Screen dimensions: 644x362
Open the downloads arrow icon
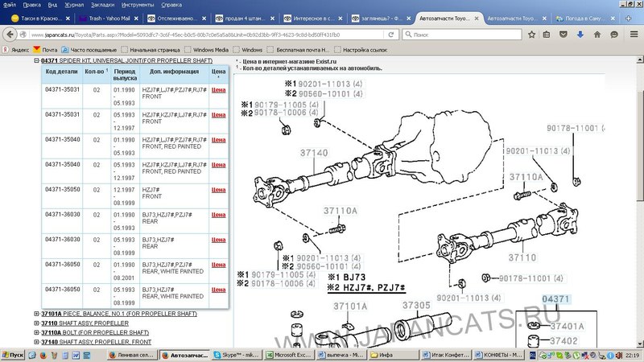(x=580, y=35)
